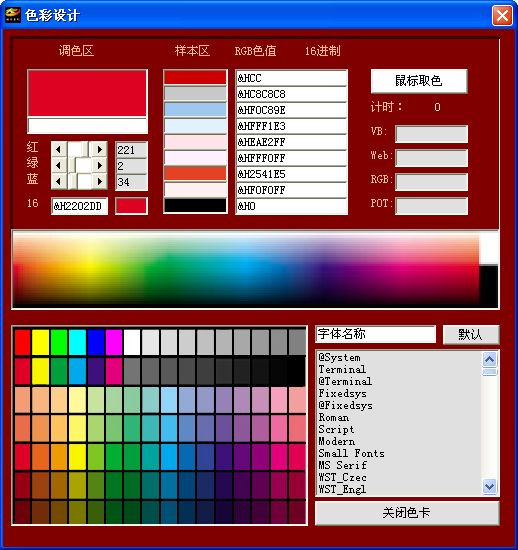Click the Web color code output field

point(431,158)
